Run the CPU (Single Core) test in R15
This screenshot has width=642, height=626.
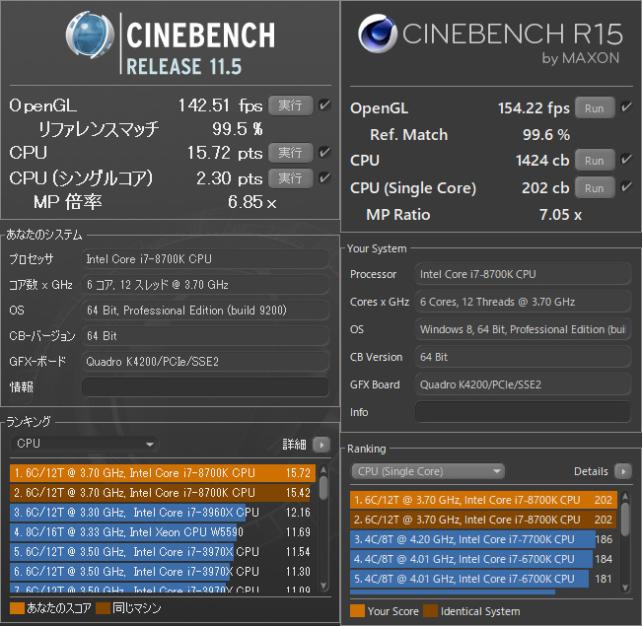595,188
